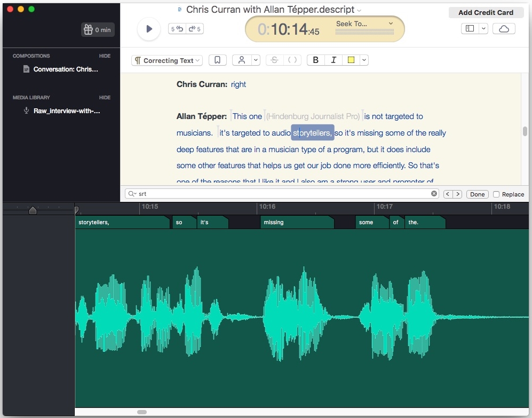Screen dimensions: 532x418
Task: Toggle italic formatting
Action: click(334, 60)
